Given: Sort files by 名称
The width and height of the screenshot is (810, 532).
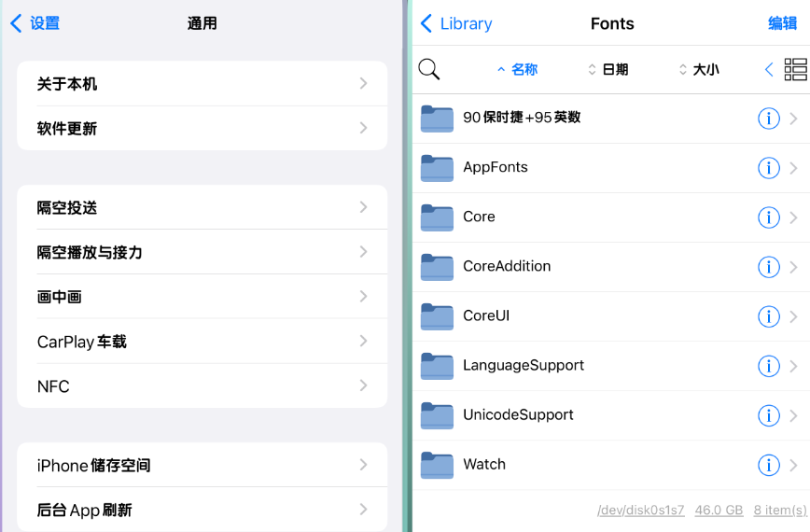Looking at the screenshot, I should pos(518,69).
